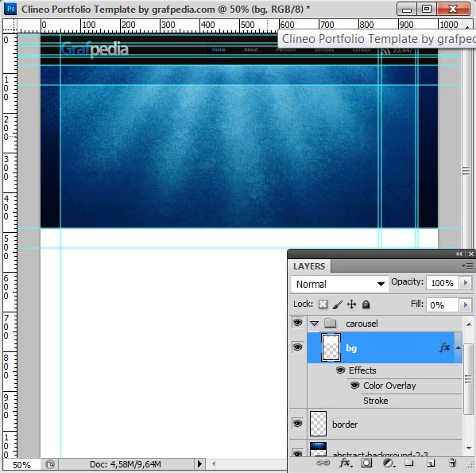
Task: Add a layer mask
Action: click(366, 463)
